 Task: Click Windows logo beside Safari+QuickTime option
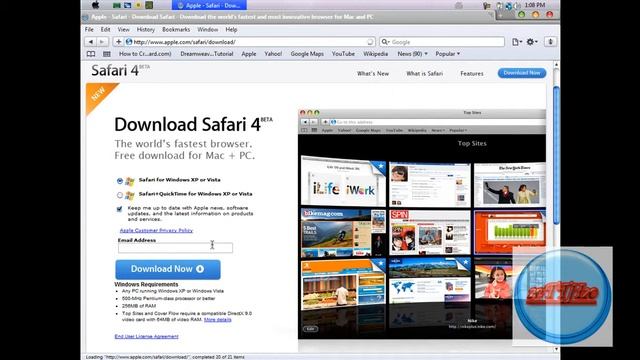[130, 196]
